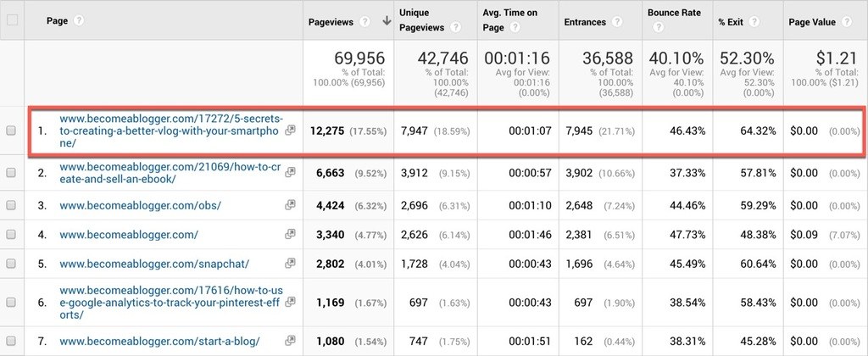
Task: Check the box for row 7 /start-a-blog/
Action: click(10, 341)
